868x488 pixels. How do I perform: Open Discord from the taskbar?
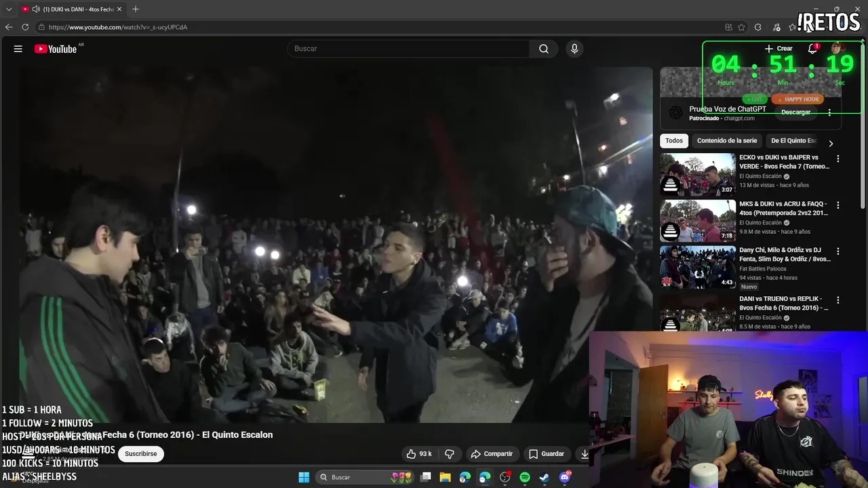click(564, 477)
